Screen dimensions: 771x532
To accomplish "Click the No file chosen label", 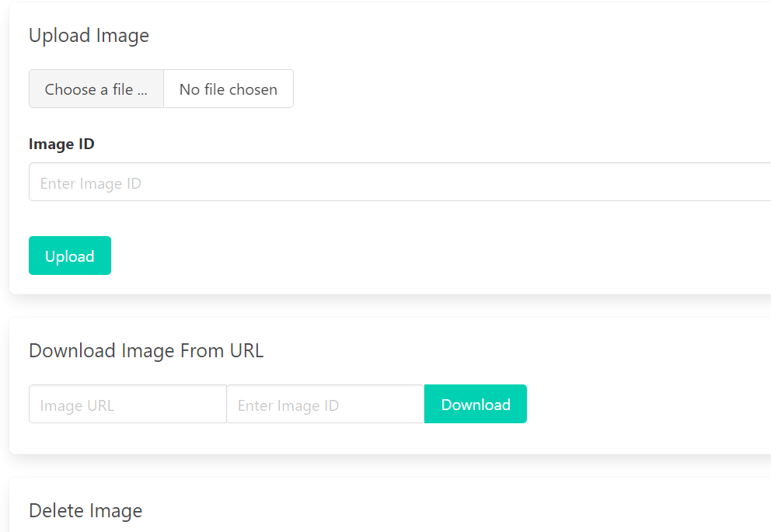I will click(x=229, y=89).
